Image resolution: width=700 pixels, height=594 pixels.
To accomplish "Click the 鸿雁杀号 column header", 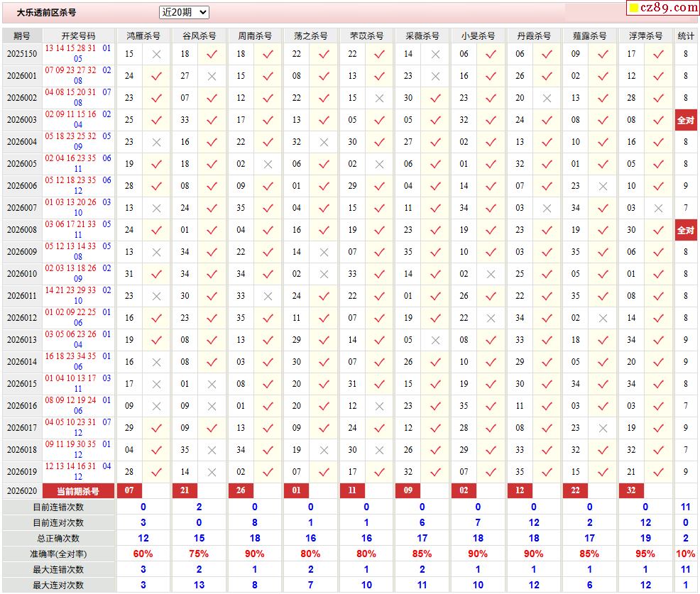I will click(x=143, y=35).
